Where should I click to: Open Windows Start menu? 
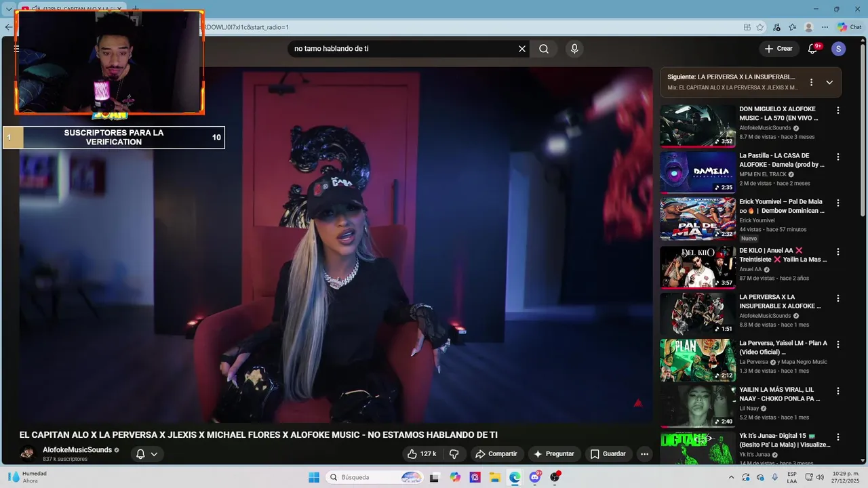[x=314, y=477]
